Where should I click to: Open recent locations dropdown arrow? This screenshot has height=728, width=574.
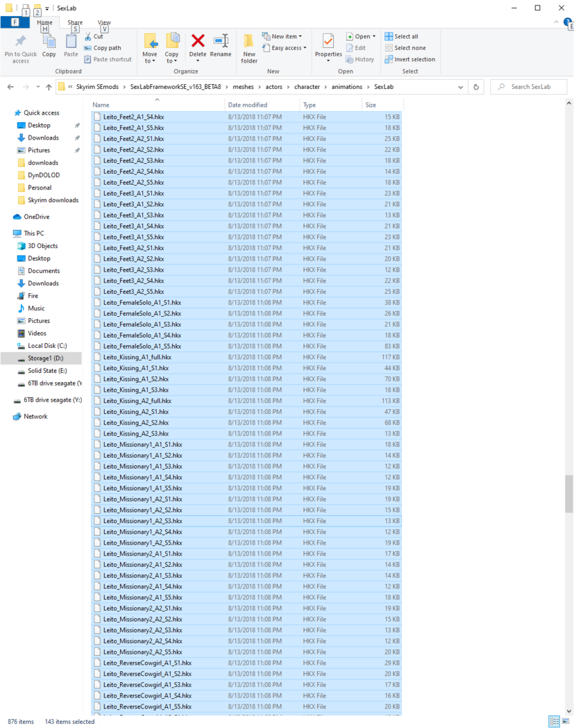click(38, 87)
